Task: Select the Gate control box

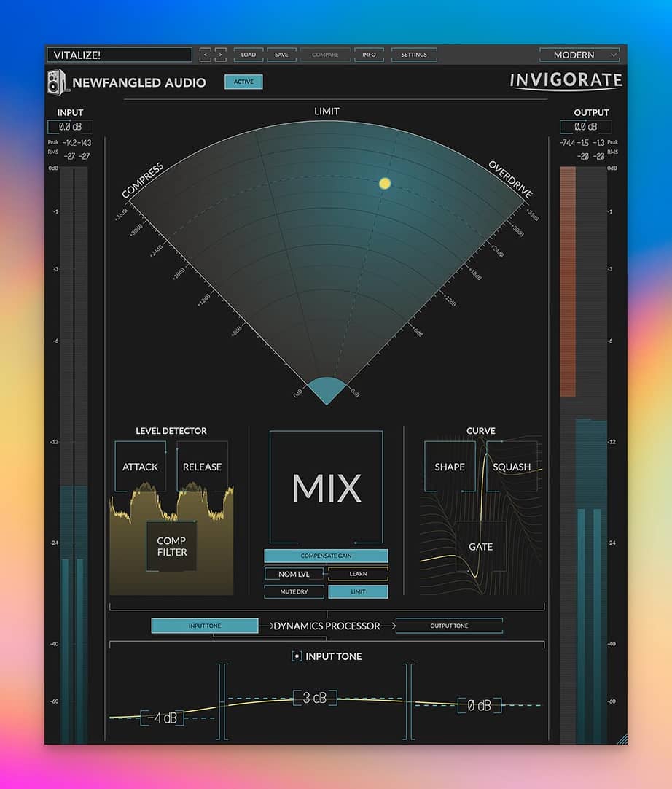Action: (x=480, y=546)
